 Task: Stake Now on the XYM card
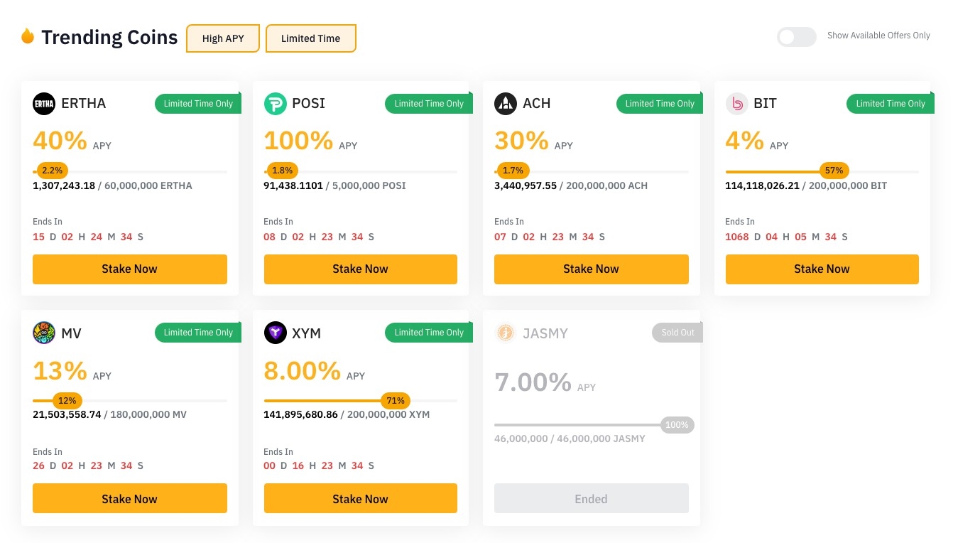(361, 499)
